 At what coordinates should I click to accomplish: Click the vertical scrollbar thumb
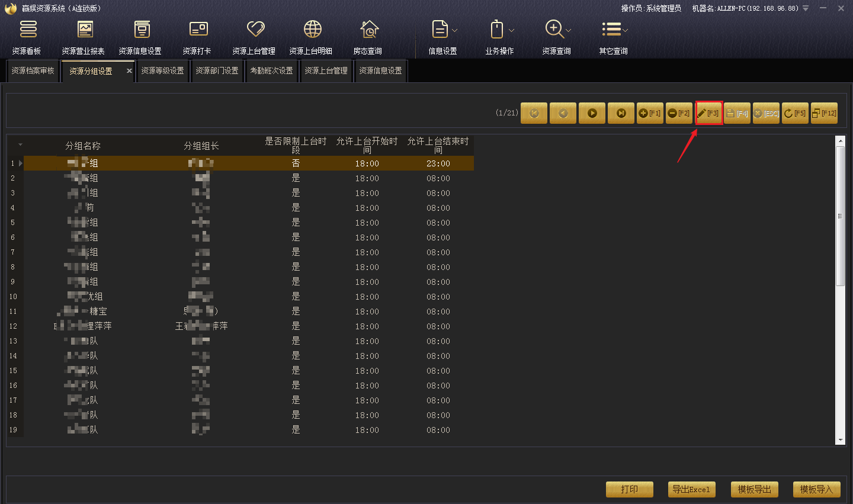pyautogui.click(x=840, y=216)
